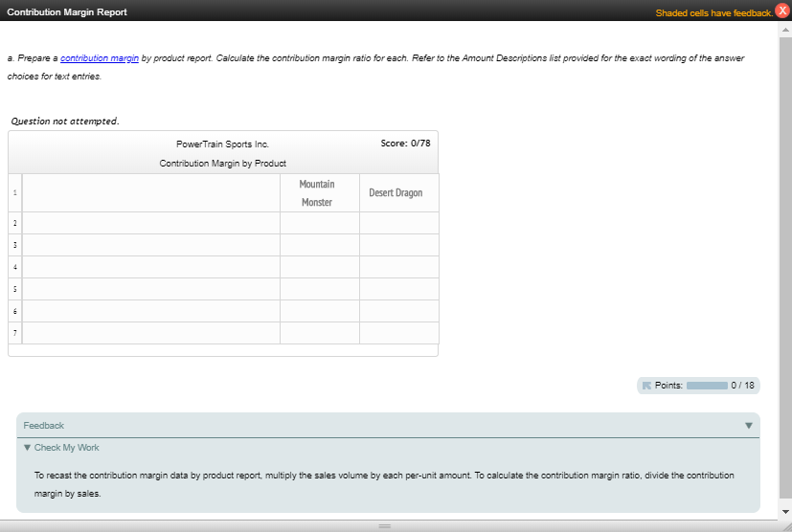Select row 7 description cell
This screenshot has height=532, width=792.
(x=151, y=333)
